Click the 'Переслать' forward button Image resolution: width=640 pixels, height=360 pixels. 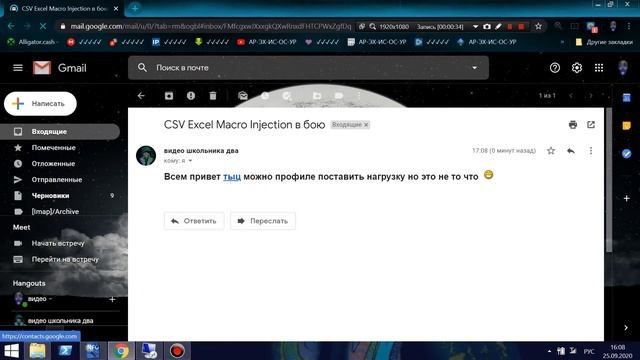[263, 221]
